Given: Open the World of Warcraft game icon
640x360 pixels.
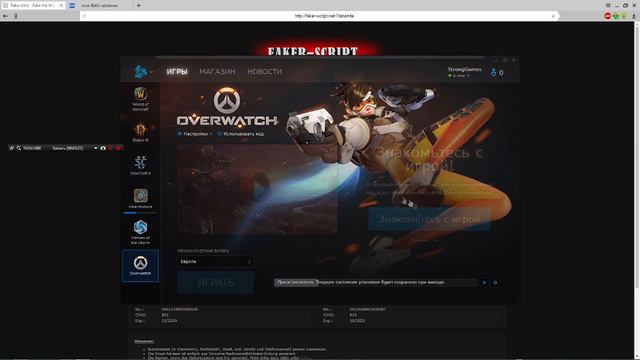Looking at the screenshot, I should point(140,98).
